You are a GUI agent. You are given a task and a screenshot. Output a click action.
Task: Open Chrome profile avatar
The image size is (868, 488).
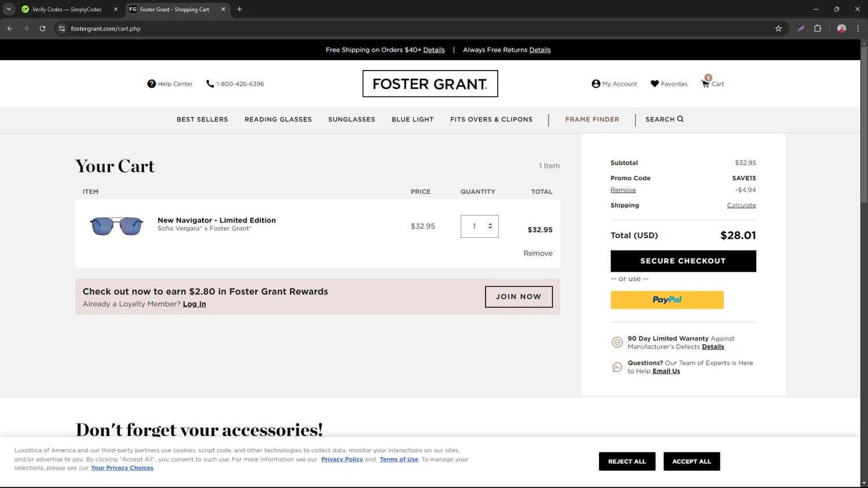click(x=841, y=28)
